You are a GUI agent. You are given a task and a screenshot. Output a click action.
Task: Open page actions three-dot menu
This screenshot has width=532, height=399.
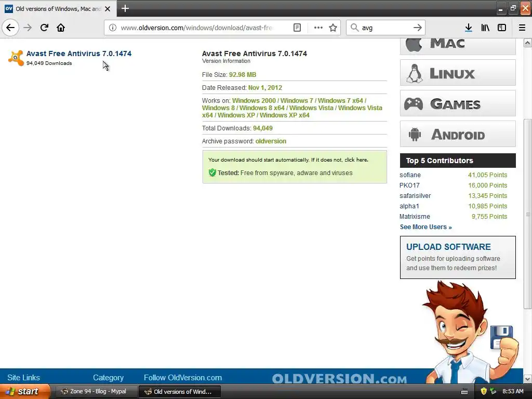[318, 28]
